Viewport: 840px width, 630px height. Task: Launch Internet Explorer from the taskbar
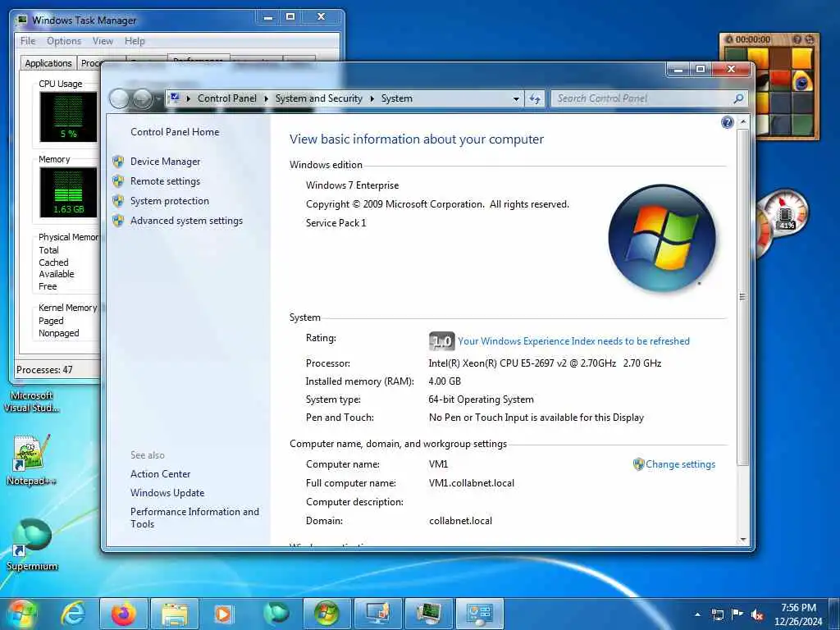pos(73,614)
